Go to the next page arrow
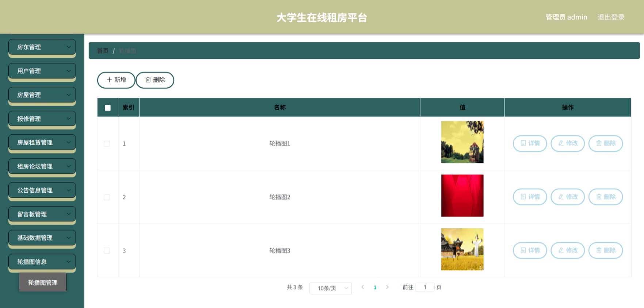Screen dimensions: 644x308 [x=387, y=287]
